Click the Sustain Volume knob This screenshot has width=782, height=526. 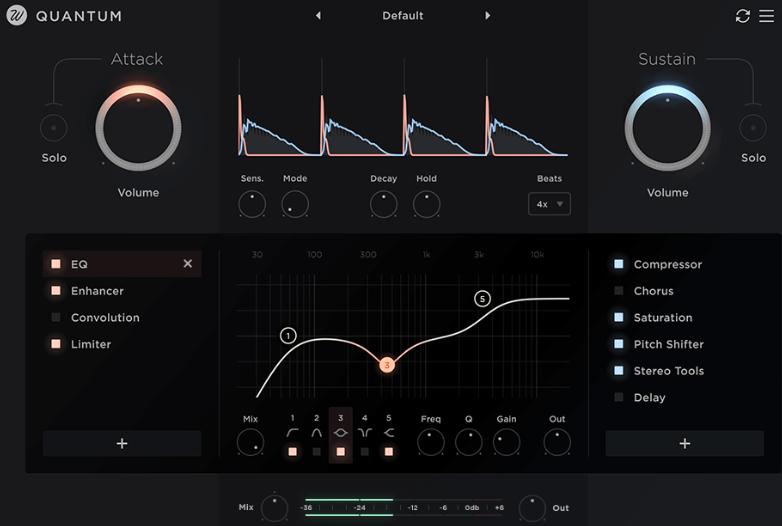point(667,128)
